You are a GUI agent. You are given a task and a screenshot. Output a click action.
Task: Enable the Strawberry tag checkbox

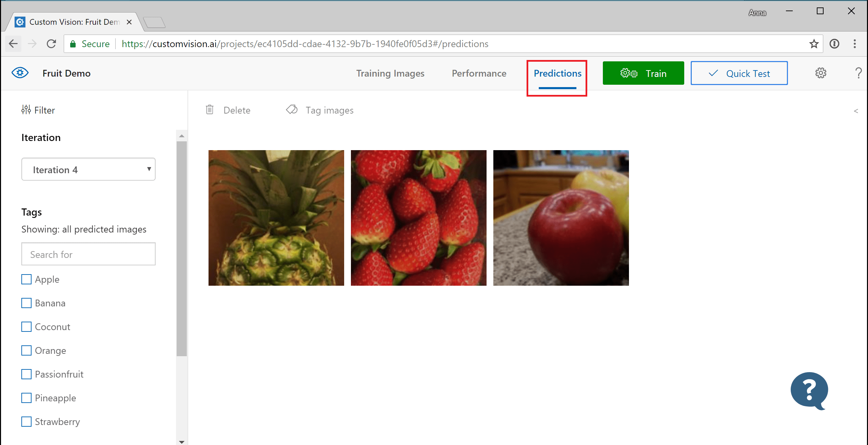(x=27, y=421)
